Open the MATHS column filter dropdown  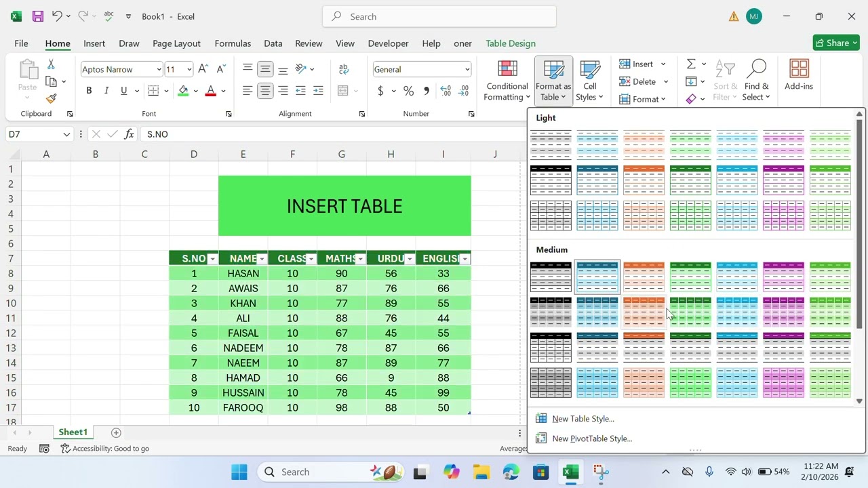point(360,259)
